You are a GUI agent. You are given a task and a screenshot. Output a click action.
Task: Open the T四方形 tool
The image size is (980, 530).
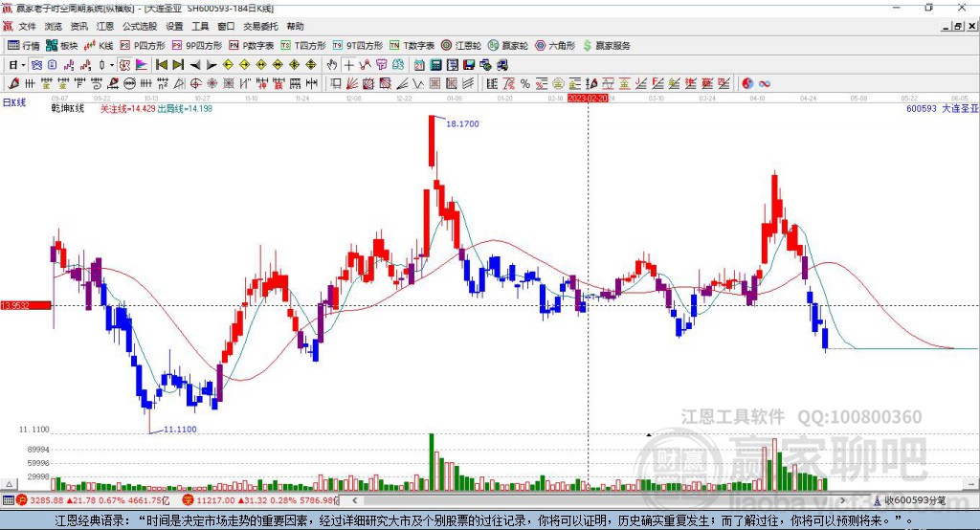coord(303,46)
